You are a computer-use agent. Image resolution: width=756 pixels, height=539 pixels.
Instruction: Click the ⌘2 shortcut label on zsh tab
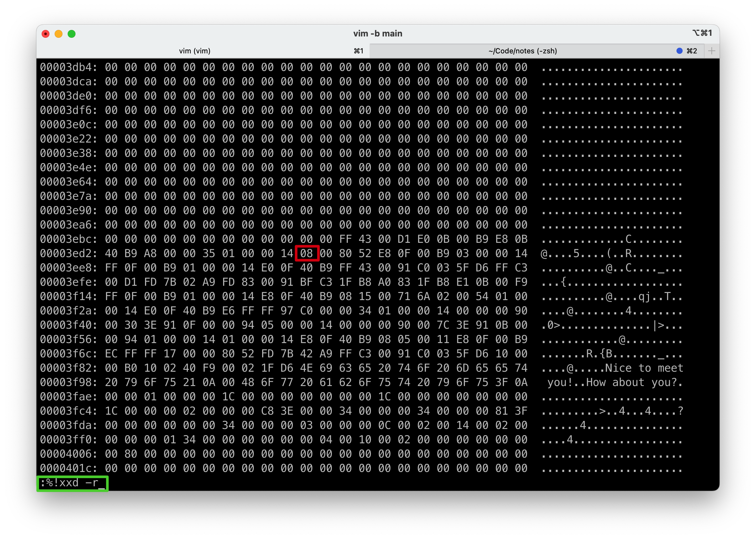click(x=692, y=51)
